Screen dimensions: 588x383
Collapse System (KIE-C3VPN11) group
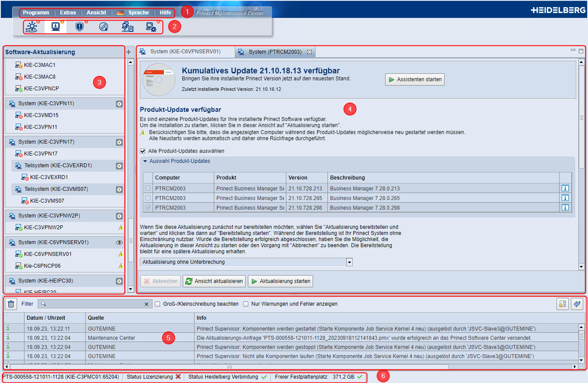(119, 104)
